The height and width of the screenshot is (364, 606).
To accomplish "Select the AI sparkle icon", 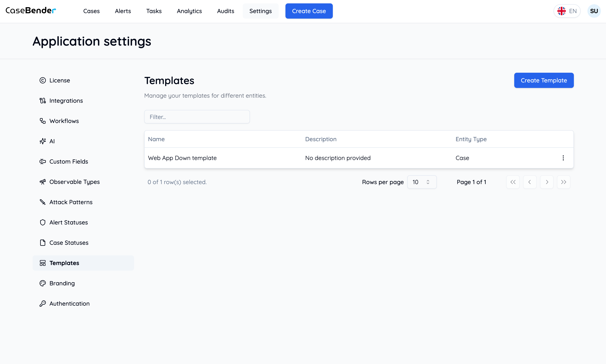I will pos(43,141).
